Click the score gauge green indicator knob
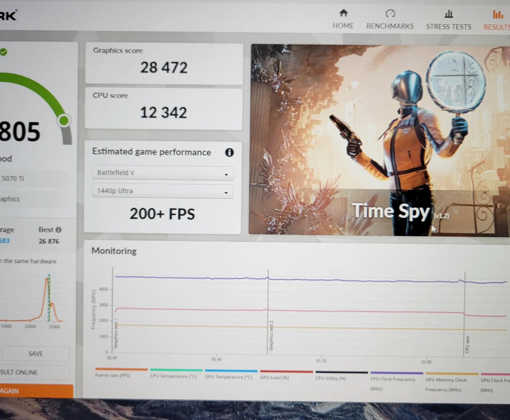 tap(64, 121)
